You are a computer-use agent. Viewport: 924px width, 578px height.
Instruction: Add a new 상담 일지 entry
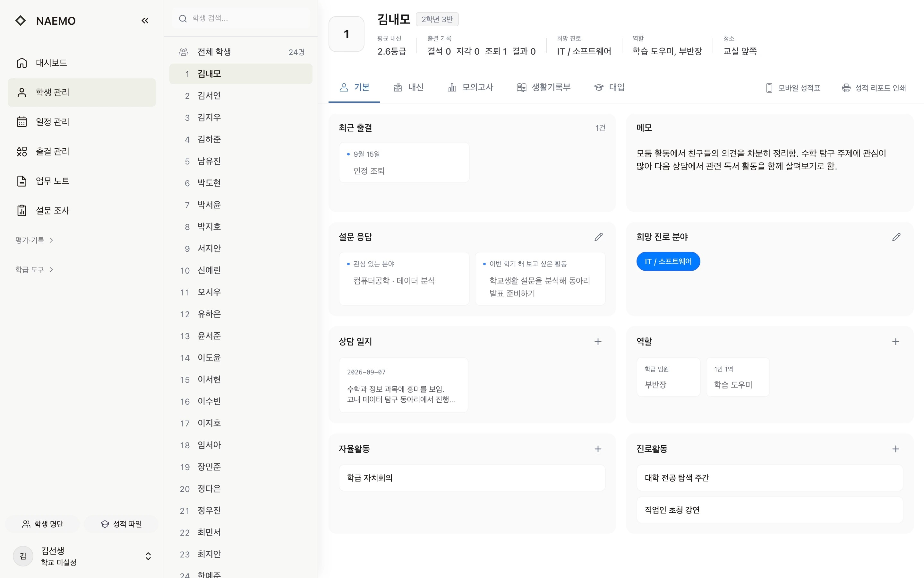pyautogui.click(x=598, y=342)
